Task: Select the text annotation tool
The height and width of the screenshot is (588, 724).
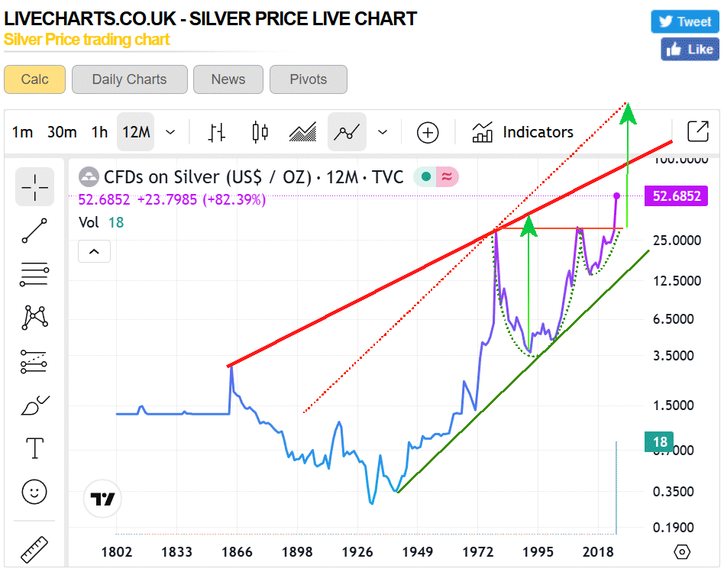Action: point(34,448)
